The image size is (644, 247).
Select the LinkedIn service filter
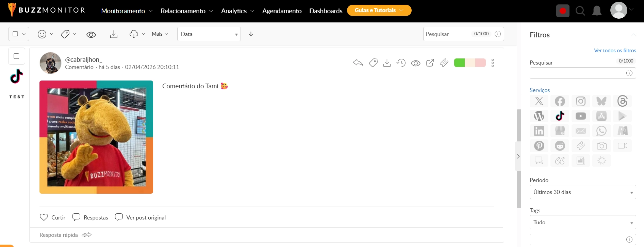pos(539,131)
